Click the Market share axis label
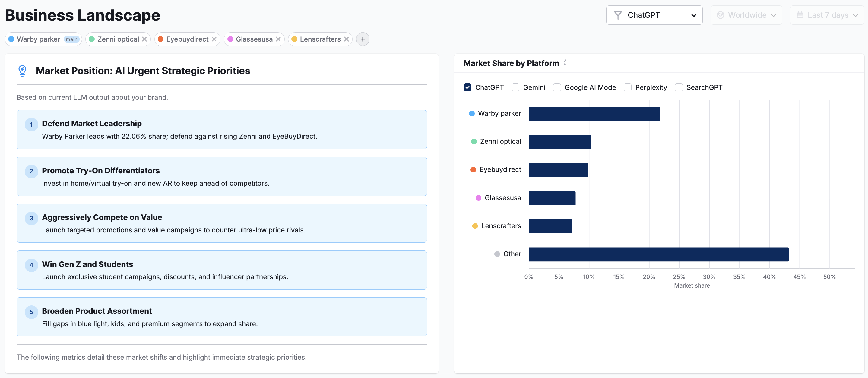 (692, 286)
